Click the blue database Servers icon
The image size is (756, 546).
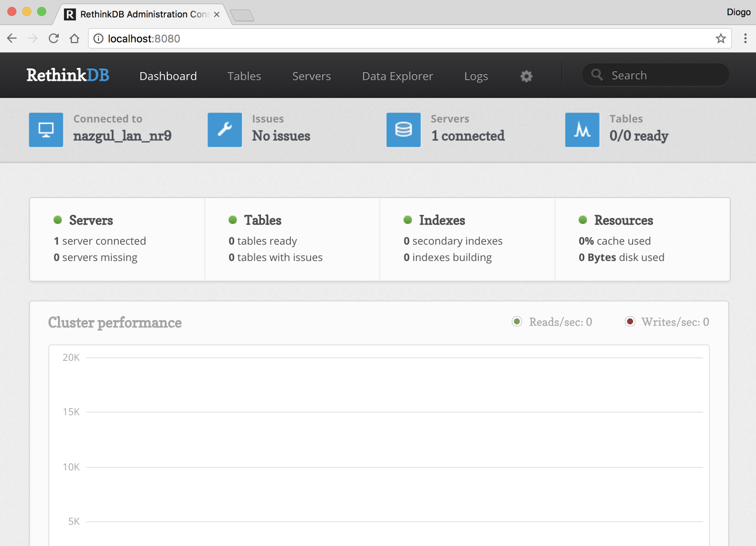[x=403, y=130]
